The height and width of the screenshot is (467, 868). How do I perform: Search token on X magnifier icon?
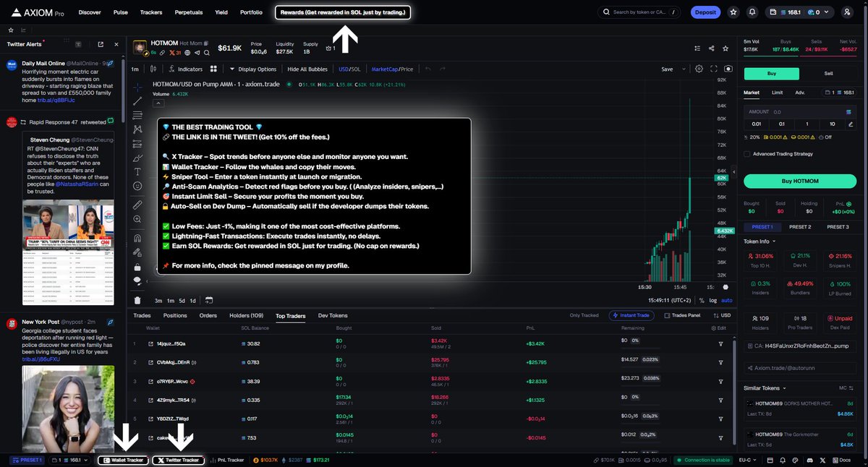tap(207, 52)
